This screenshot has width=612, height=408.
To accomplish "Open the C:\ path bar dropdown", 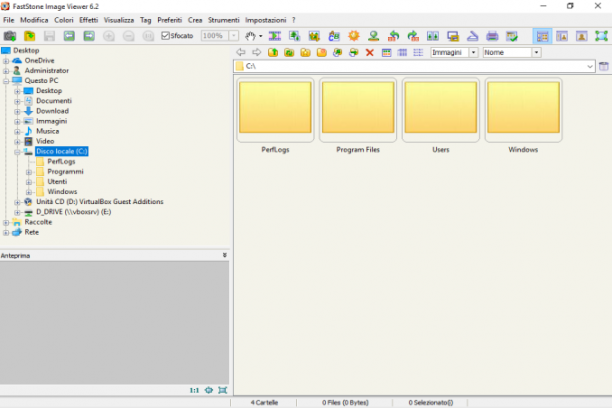I will 589,66.
